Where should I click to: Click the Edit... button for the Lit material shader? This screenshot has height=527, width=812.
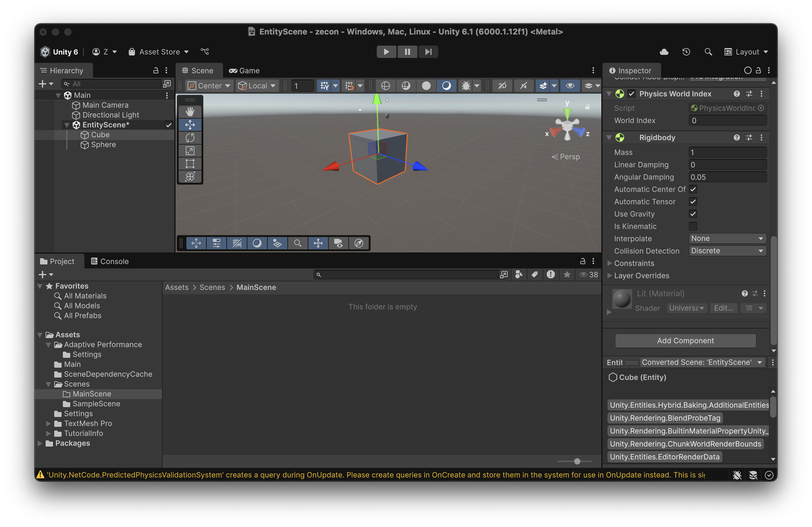724,308
